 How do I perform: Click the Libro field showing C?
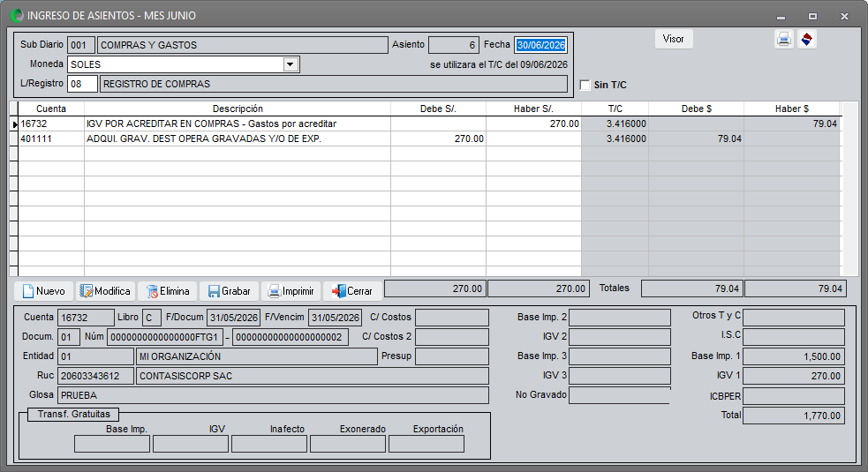[152, 318]
